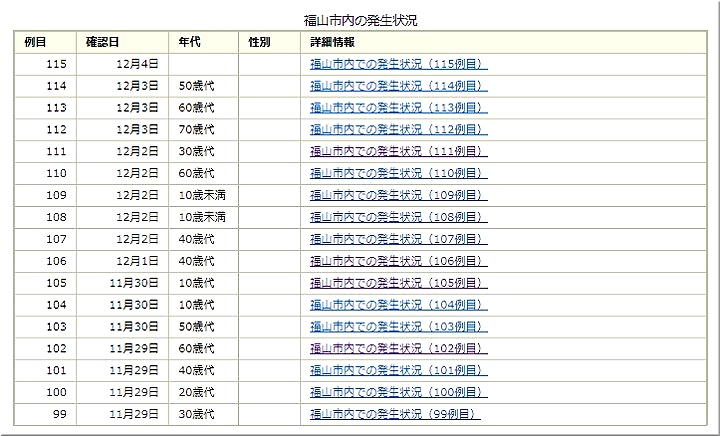Viewport: 720px width, 436px height.
Task: View the 106例目 outbreak details
Action: pyautogui.click(x=398, y=261)
